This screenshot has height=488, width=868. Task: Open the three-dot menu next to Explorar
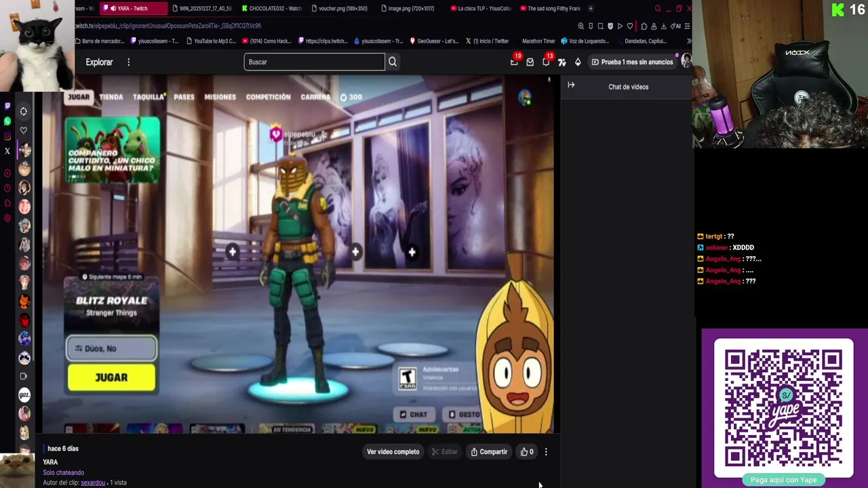[x=128, y=62]
